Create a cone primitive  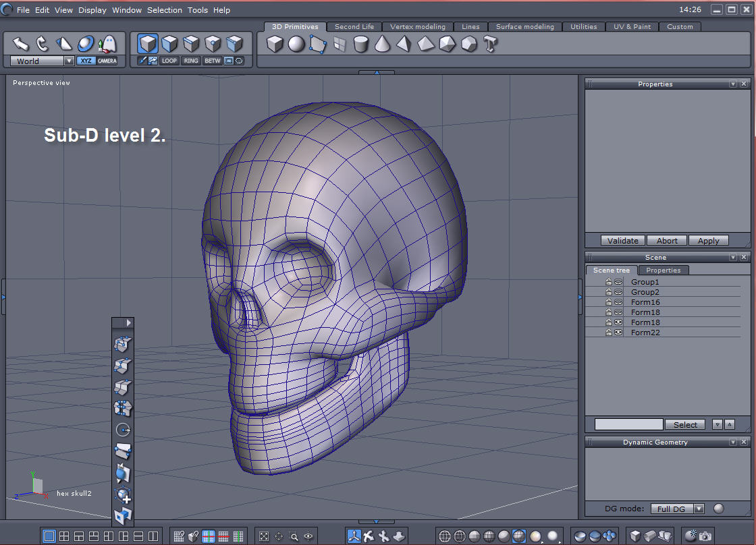[382, 44]
